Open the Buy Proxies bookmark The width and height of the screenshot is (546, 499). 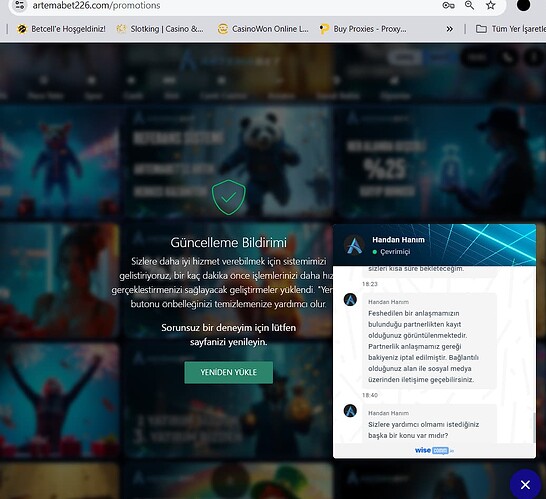pyautogui.click(x=363, y=29)
